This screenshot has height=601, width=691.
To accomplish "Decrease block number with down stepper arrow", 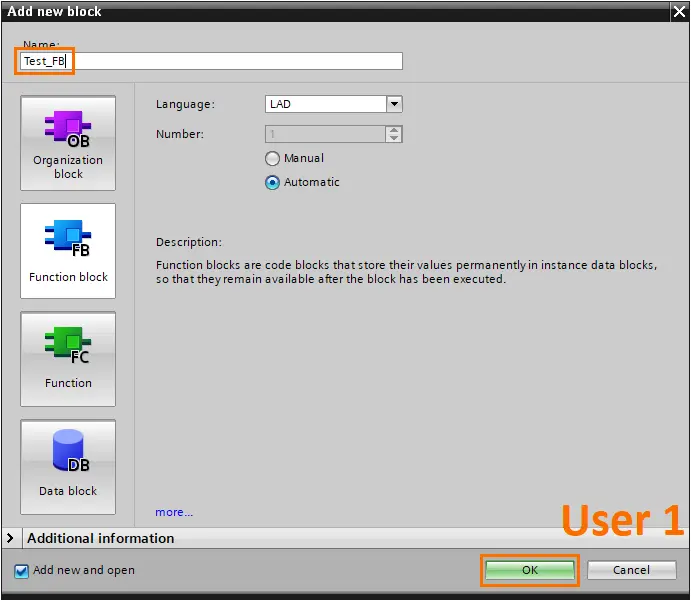I will point(394,138).
